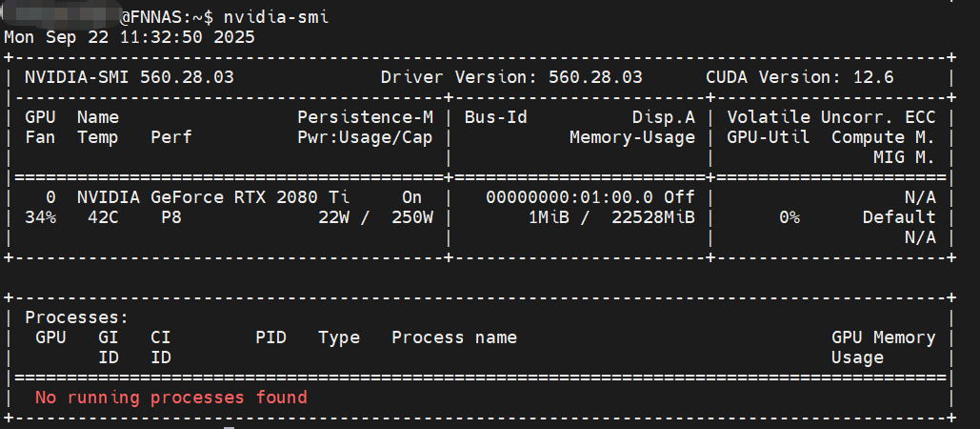This screenshot has width=980, height=429.
Task: Click the memory usage 1MiB / 22528MiB
Action: pyautogui.click(x=611, y=217)
